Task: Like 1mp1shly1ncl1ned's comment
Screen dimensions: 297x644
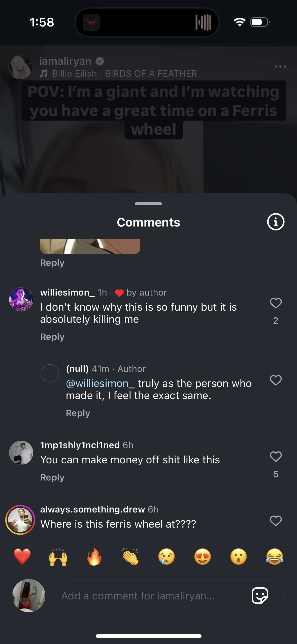Action: (x=276, y=457)
